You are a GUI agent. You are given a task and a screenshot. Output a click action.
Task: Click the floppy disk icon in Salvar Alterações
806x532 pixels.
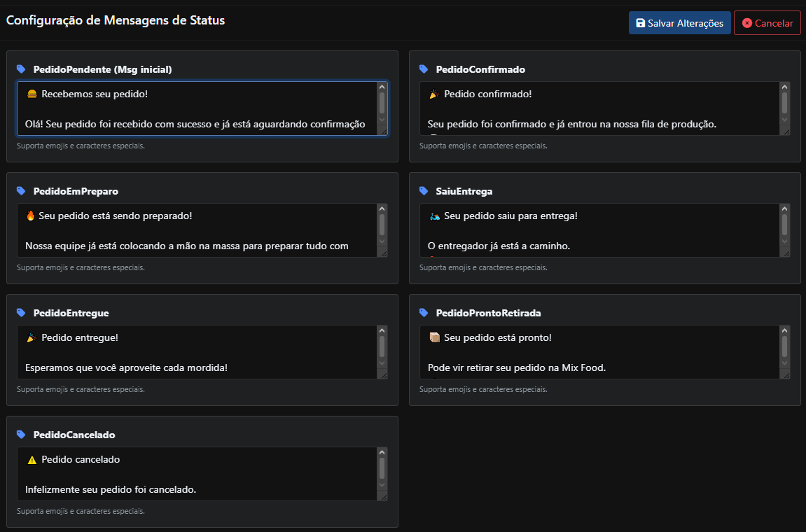(641, 23)
